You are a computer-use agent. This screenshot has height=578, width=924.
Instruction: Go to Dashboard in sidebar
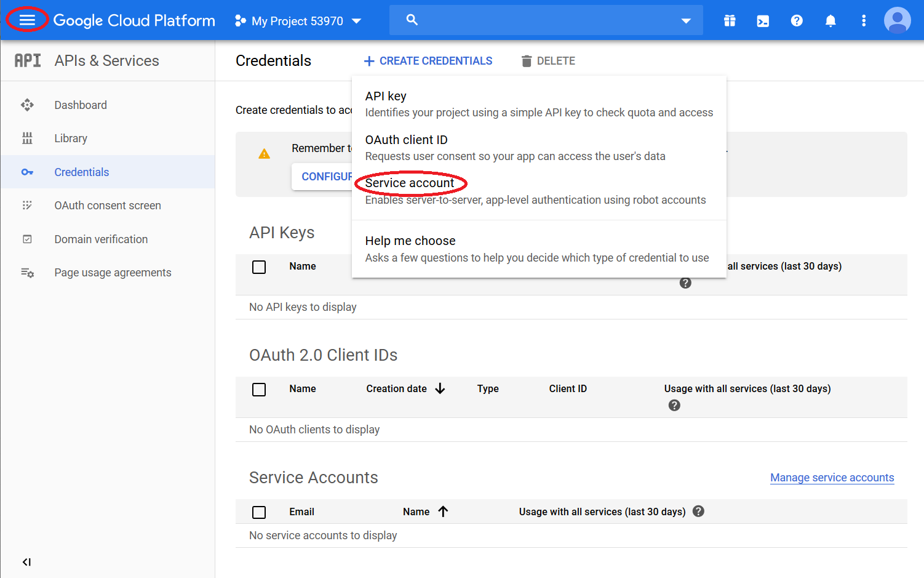tap(81, 105)
